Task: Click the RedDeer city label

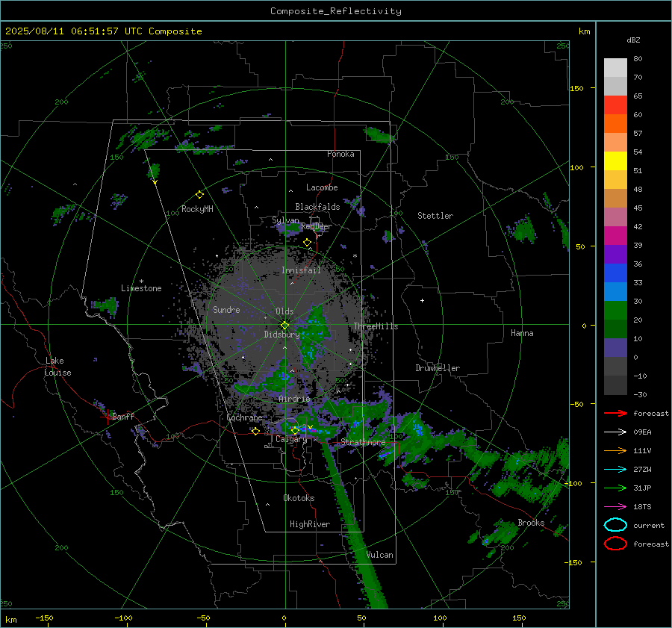Action: click(x=317, y=226)
